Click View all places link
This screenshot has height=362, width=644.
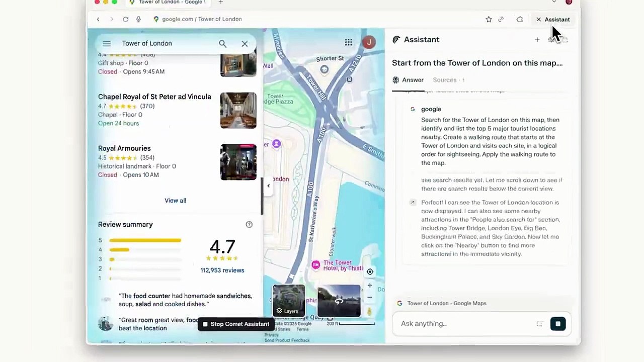click(x=175, y=201)
